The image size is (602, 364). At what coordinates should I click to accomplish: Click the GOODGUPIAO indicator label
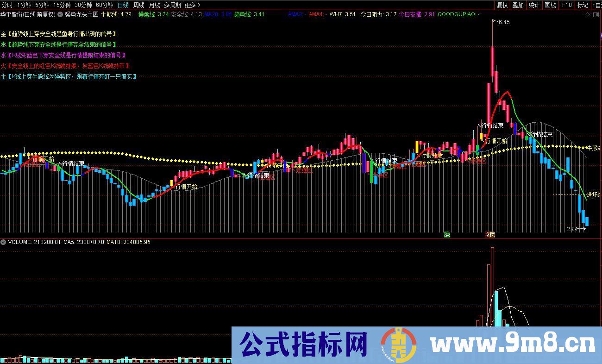pos(458,14)
